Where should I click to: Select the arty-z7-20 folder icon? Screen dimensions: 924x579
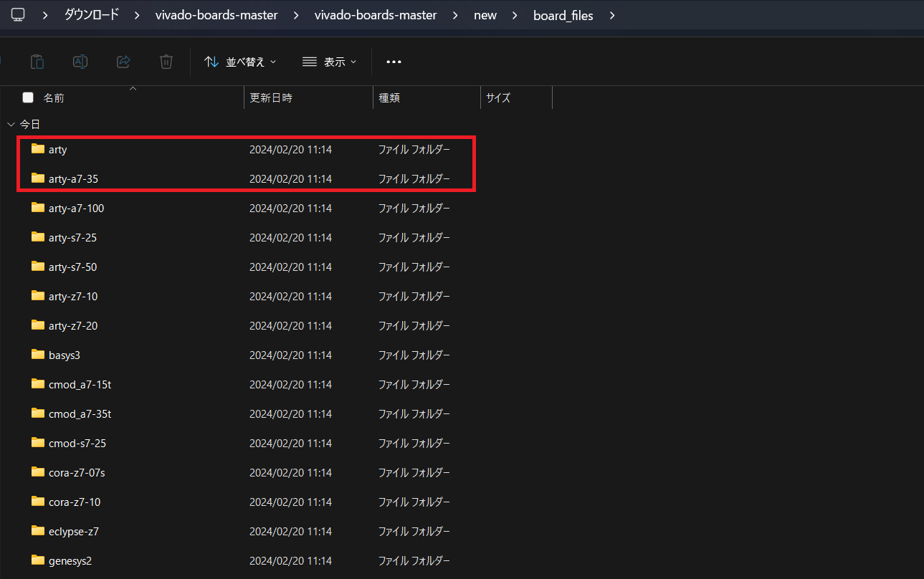click(x=38, y=325)
